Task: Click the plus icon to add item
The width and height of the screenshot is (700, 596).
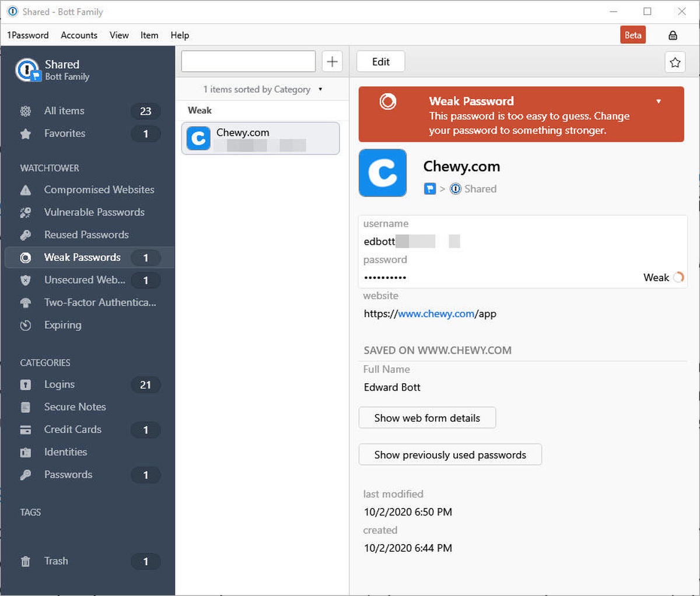Action: pyautogui.click(x=332, y=62)
